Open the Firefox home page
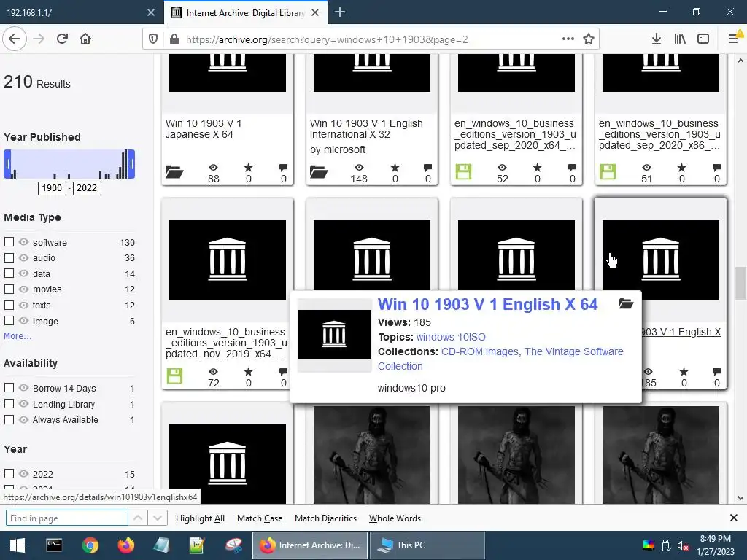Viewport: 747px width, 560px height. [x=85, y=39]
